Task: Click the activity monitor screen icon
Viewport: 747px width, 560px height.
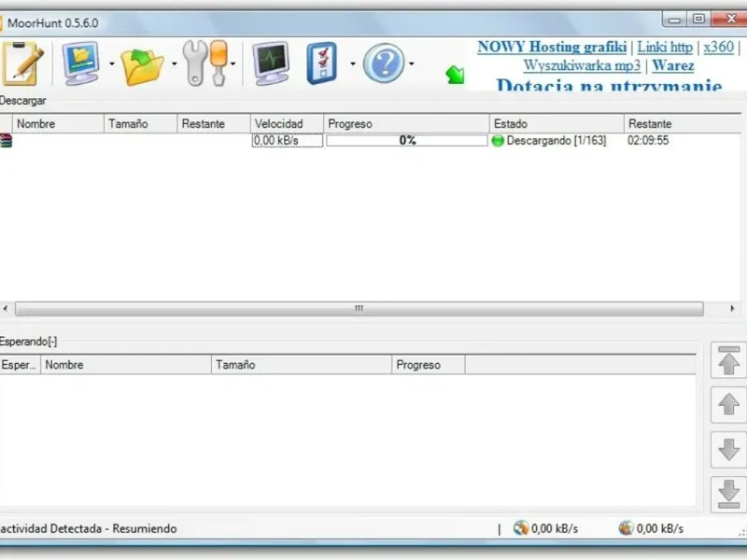Action: coord(271,63)
